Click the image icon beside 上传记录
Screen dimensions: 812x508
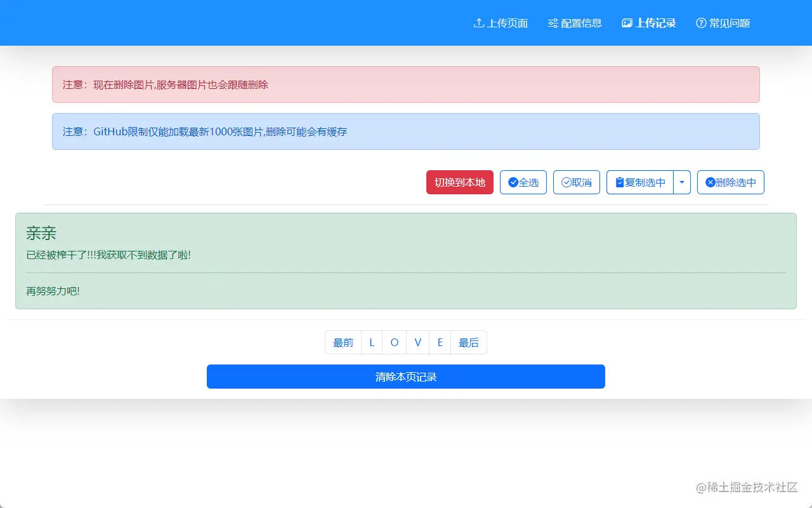pos(627,22)
